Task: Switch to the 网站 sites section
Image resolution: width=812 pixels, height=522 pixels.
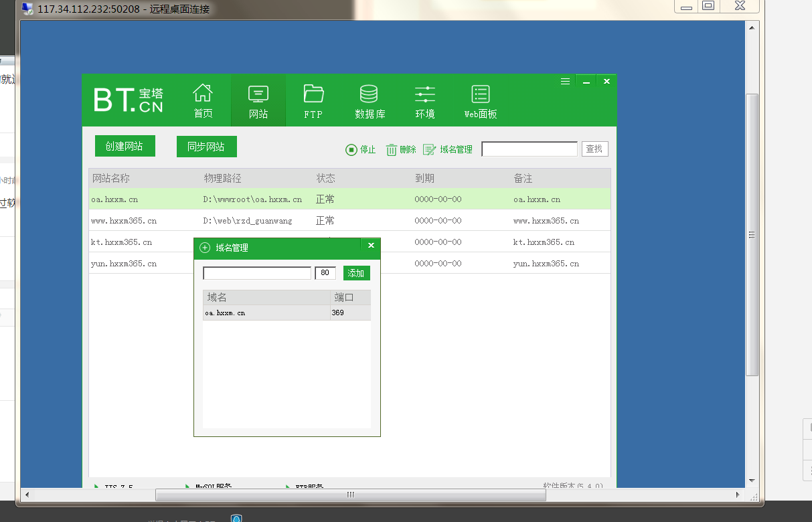Action: pos(258,101)
